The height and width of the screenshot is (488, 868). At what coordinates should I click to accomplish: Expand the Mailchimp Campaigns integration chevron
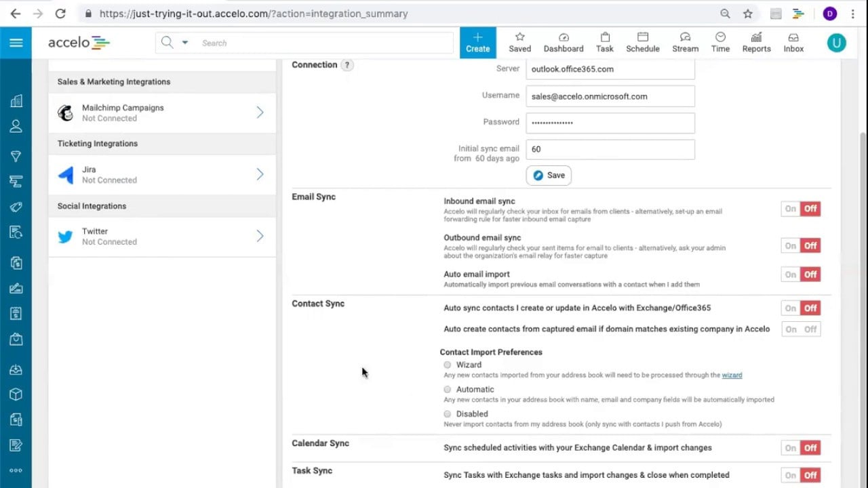[260, 113]
